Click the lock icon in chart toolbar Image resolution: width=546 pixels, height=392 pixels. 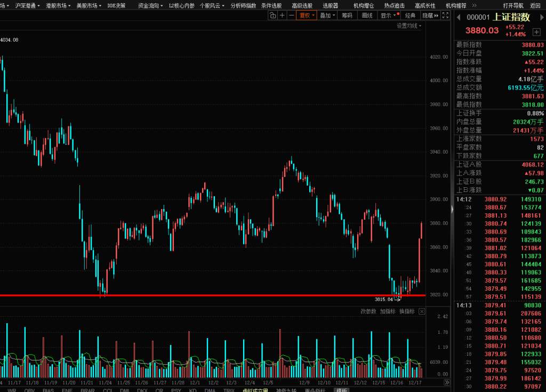pos(272,15)
